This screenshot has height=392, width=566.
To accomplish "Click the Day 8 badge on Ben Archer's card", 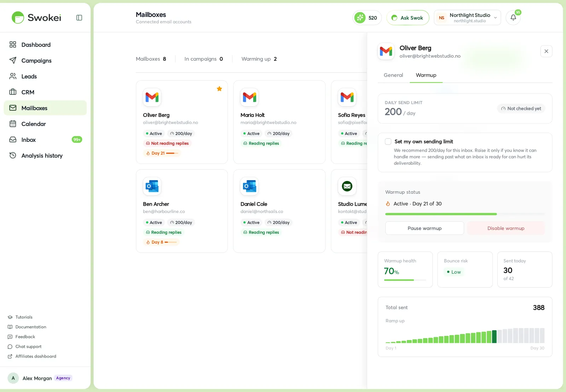I will tap(161, 242).
